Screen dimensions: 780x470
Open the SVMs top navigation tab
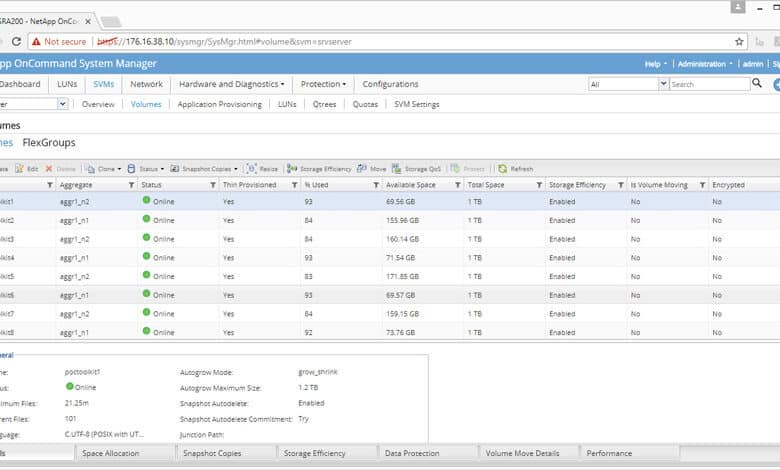pos(103,84)
